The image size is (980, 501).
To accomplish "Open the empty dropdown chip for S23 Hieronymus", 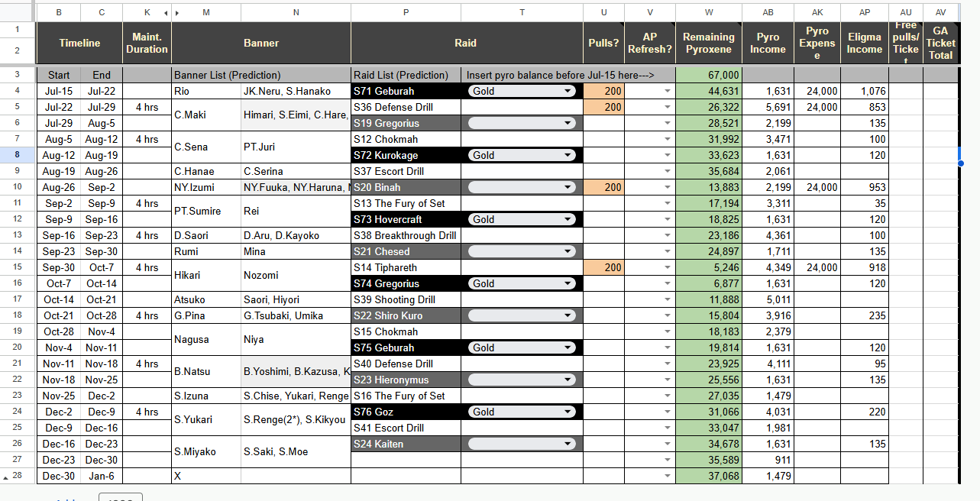I will (522, 380).
